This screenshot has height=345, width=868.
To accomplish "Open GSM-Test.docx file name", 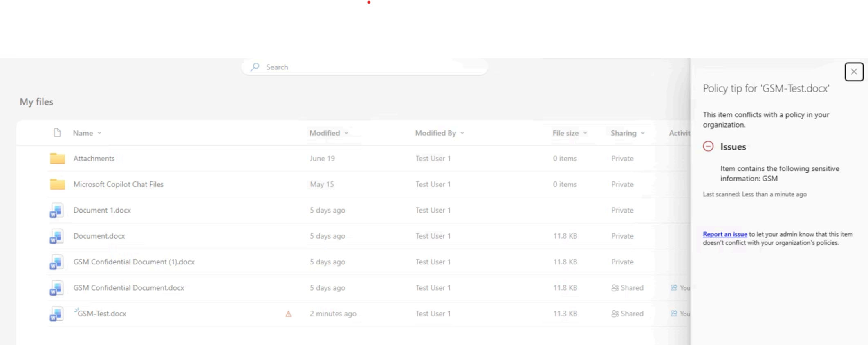I will [x=102, y=314].
